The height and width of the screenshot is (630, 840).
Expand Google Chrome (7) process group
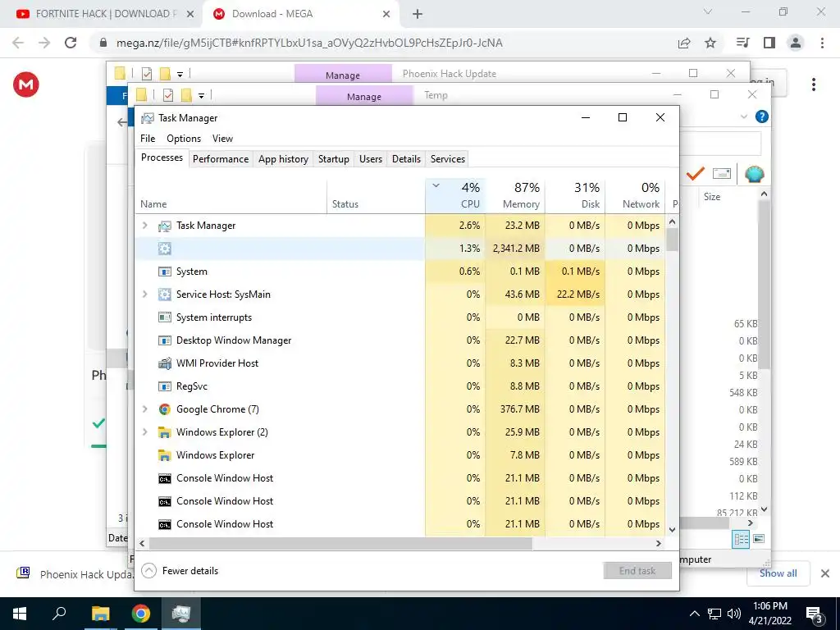(144, 409)
